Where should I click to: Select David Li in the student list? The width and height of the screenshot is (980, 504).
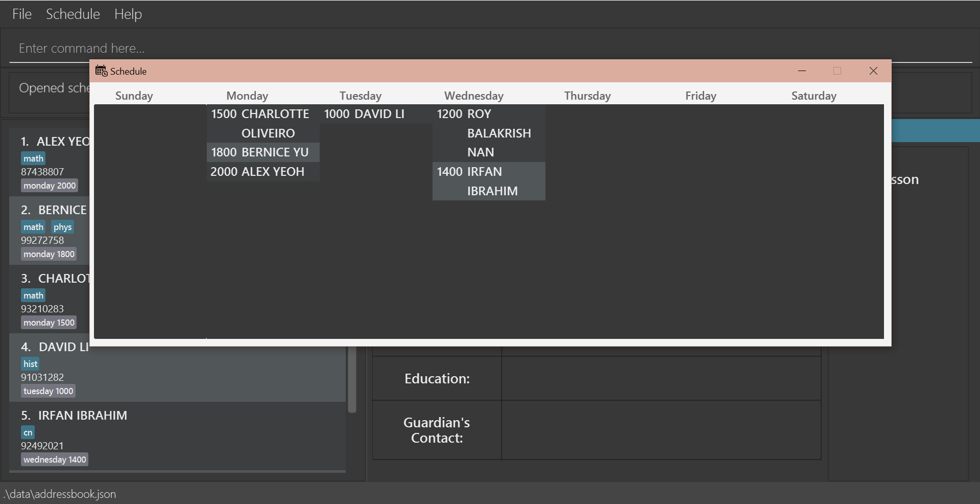[x=177, y=367]
